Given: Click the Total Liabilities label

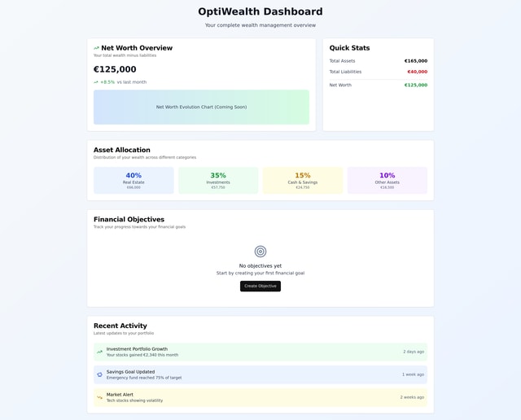Looking at the screenshot, I should click(x=345, y=72).
